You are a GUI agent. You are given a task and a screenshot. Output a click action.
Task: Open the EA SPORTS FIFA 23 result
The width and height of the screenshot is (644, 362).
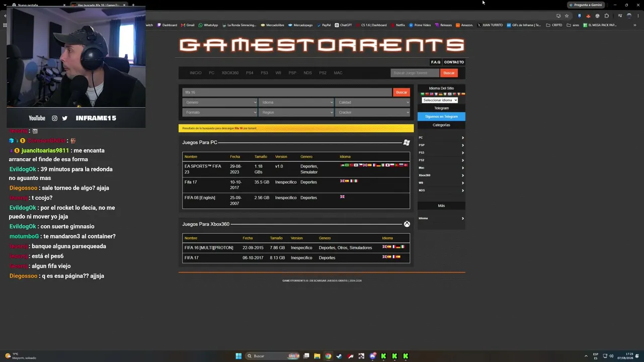[x=203, y=169]
